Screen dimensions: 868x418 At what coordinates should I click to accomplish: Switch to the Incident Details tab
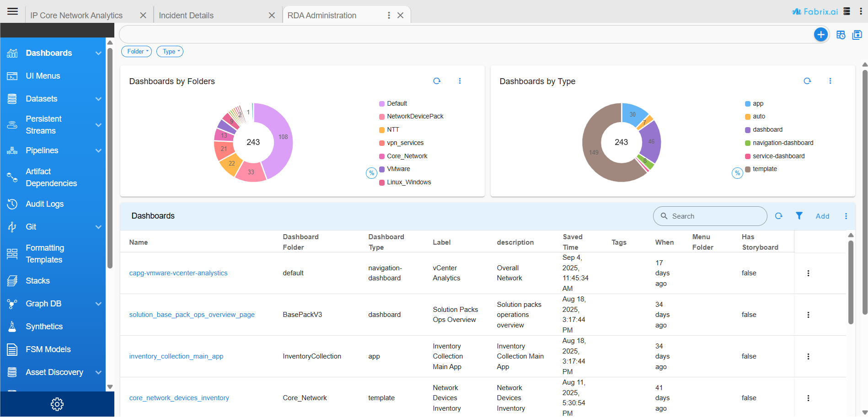tap(186, 16)
